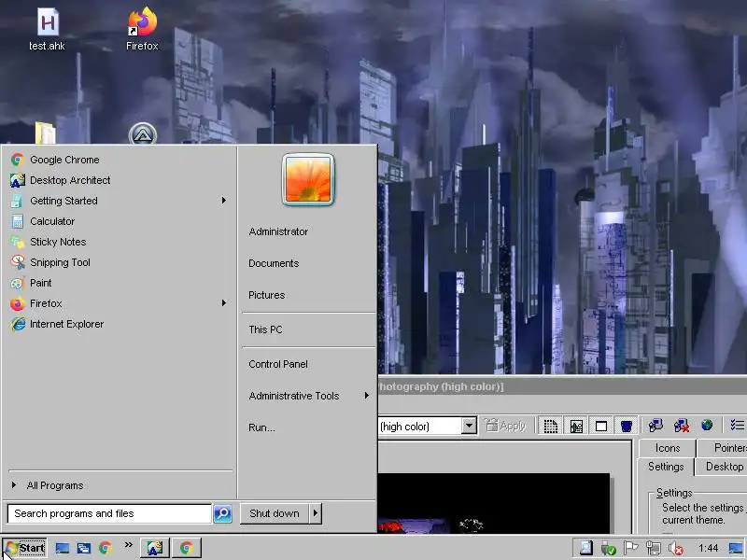
Task: Open Google Chrome from Start menu
Action: [x=120, y=160]
